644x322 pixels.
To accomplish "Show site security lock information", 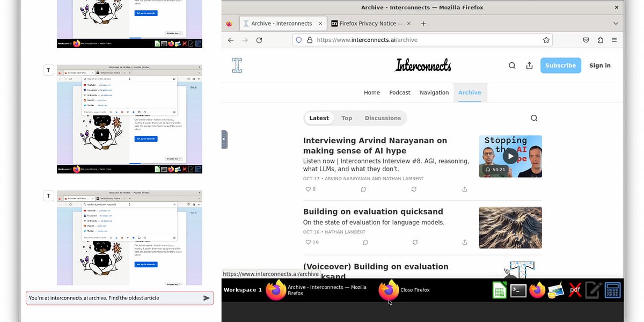I will pos(310,40).
